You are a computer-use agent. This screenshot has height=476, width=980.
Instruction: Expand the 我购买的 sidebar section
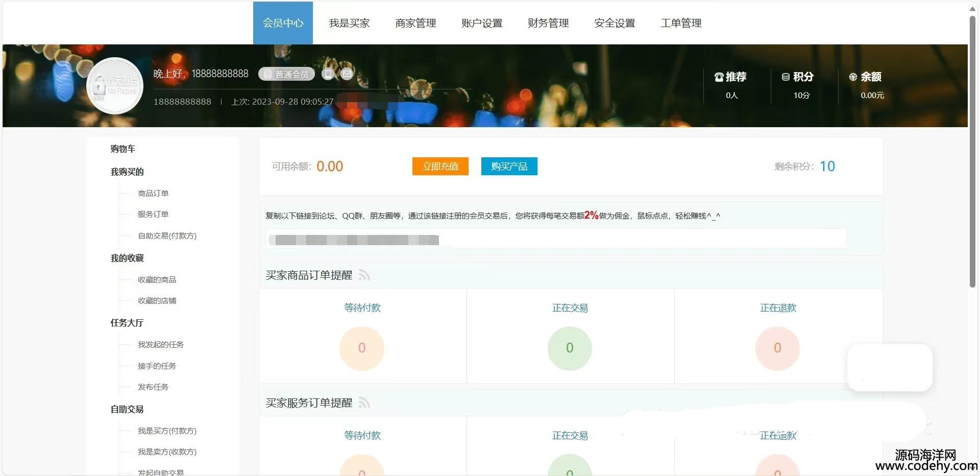click(127, 172)
